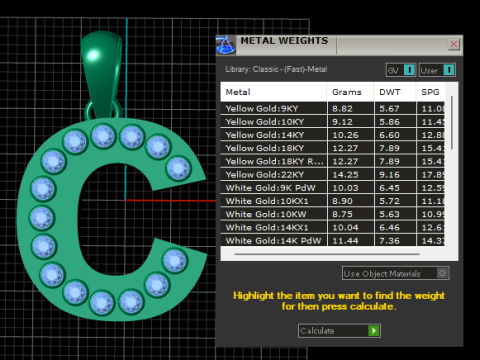Select the Yellow Gold:18KY R... row
480x360 pixels.
[x=332, y=161]
